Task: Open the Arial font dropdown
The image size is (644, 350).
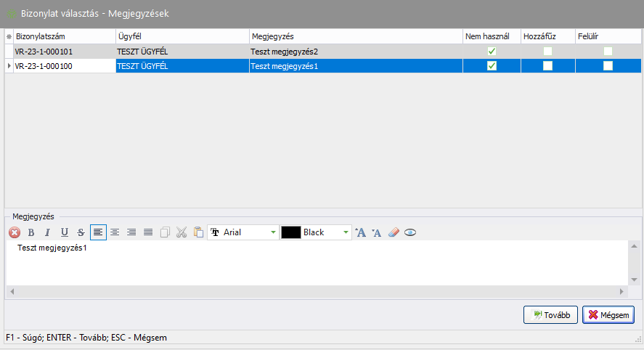Action: tap(273, 232)
